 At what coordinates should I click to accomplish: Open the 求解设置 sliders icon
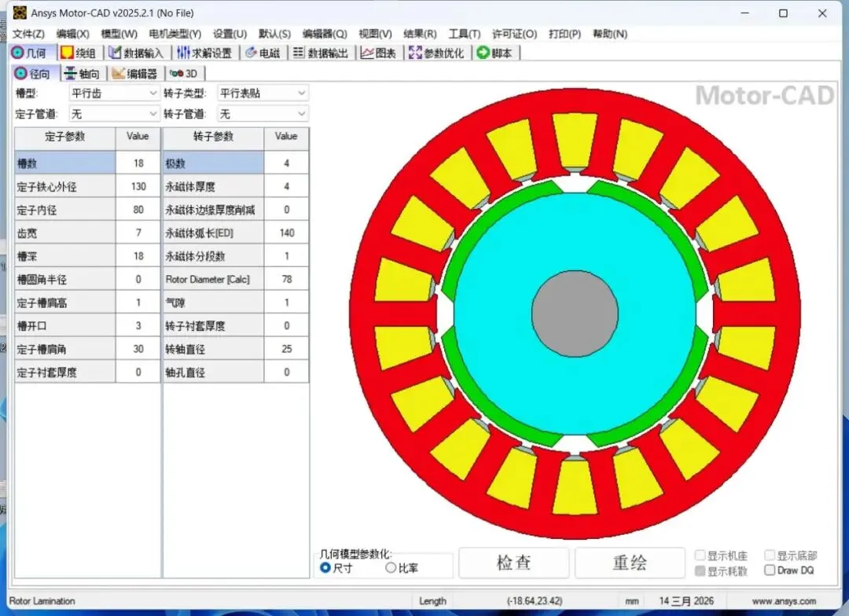point(183,53)
